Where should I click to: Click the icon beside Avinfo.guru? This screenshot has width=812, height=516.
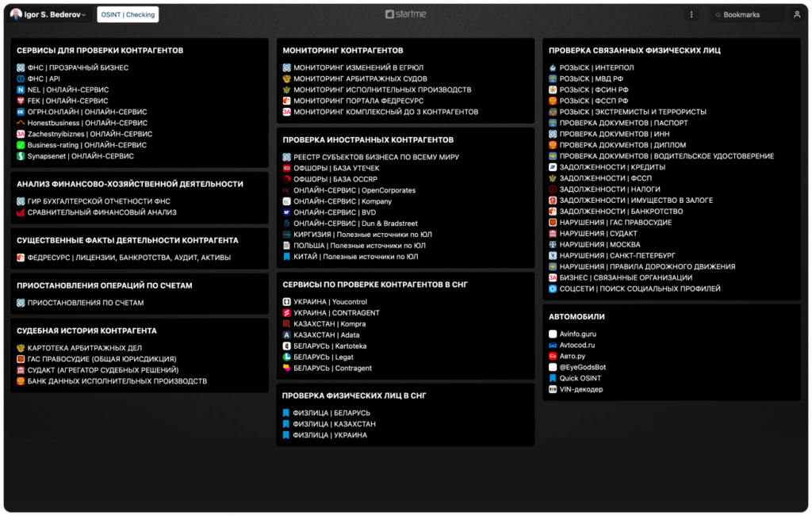click(x=553, y=334)
